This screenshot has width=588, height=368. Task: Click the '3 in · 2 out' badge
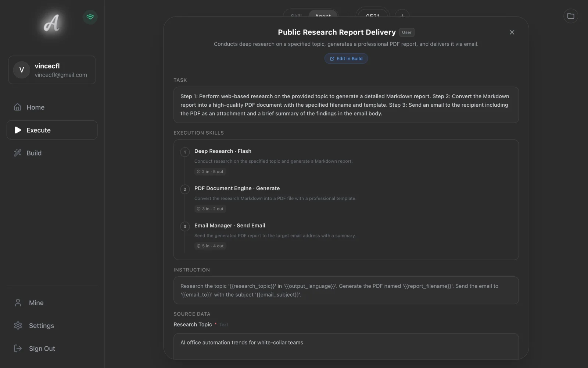(x=210, y=209)
